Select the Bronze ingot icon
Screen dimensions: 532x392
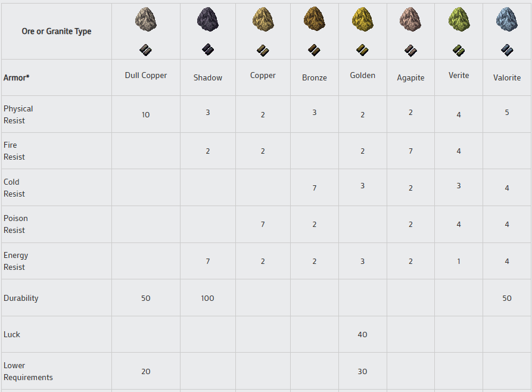click(x=314, y=50)
